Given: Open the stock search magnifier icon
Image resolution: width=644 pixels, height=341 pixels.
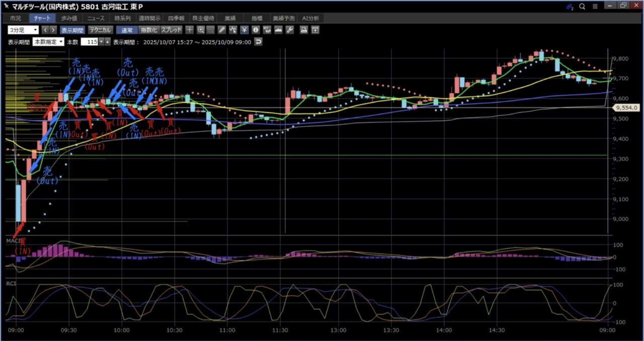Looking at the screenshot, I should (582, 6).
